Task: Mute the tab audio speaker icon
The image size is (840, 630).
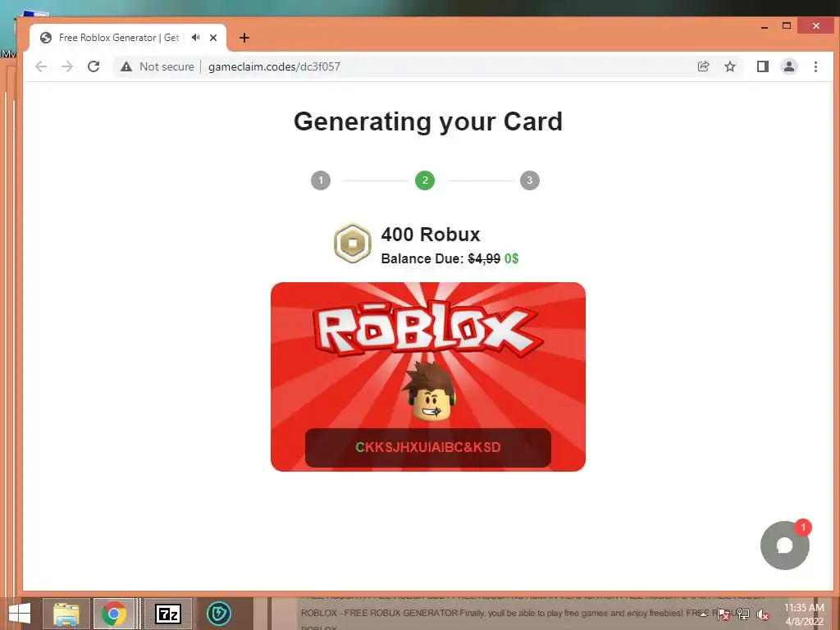Action: [x=195, y=38]
